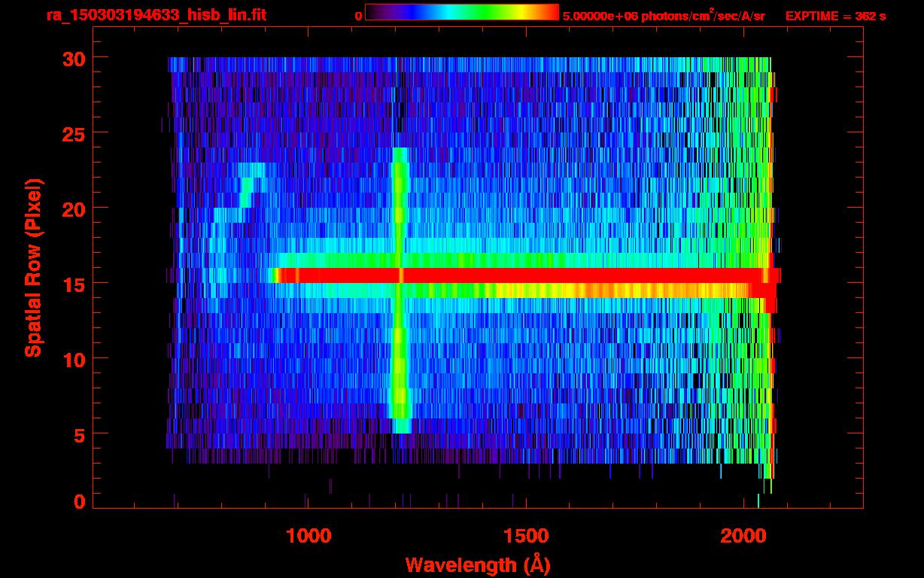The image size is (924, 578).
Task: Click the y-axis tick label 25
Action: click(73, 133)
